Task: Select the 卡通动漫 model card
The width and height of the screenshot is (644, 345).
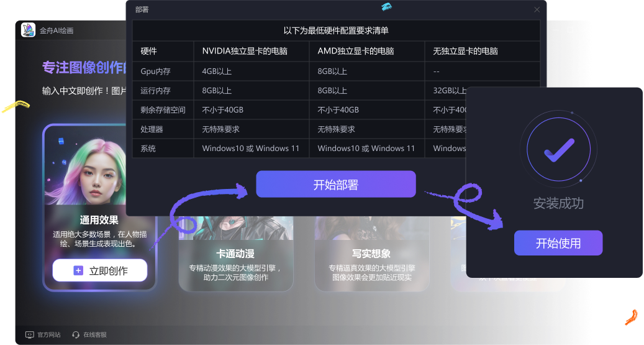Action: pyautogui.click(x=236, y=254)
